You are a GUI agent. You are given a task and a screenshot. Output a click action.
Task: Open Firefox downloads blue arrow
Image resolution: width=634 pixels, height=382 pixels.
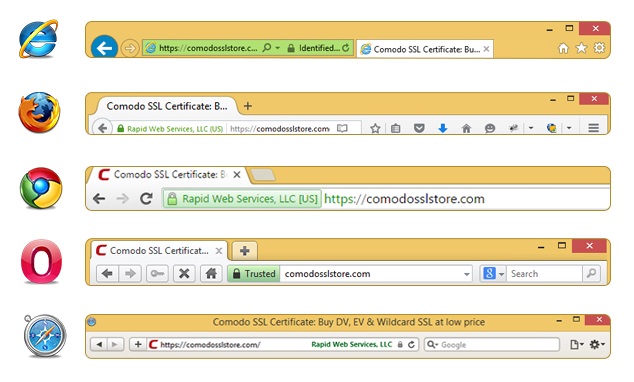(443, 129)
